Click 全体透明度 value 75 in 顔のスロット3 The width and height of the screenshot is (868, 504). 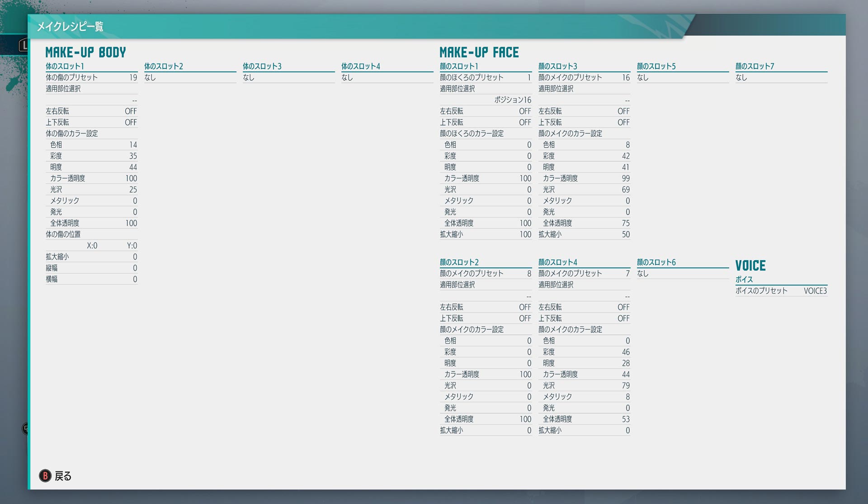pyautogui.click(x=625, y=223)
